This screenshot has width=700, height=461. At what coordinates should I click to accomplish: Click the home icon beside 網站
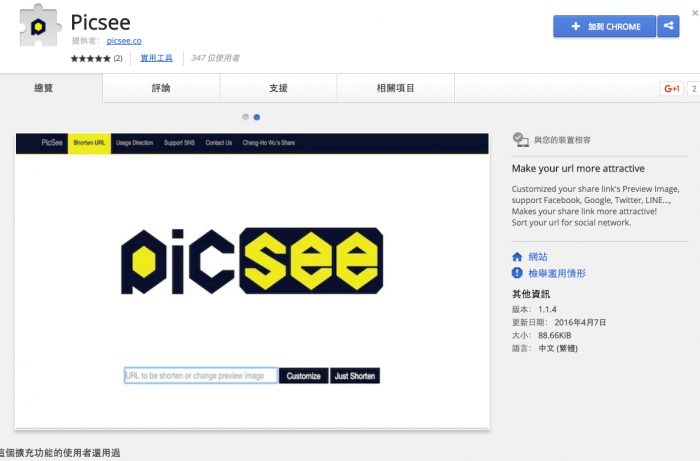517,257
